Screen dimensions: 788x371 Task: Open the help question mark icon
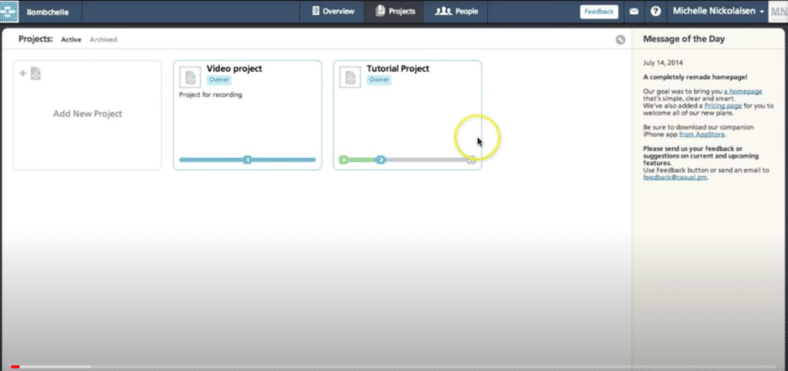tap(655, 12)
